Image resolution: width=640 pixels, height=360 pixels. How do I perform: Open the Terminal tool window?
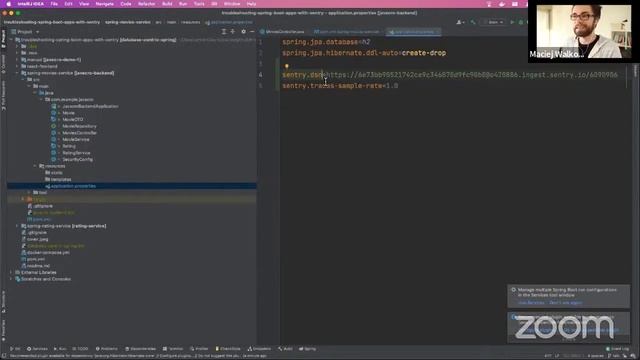[173, 349]
